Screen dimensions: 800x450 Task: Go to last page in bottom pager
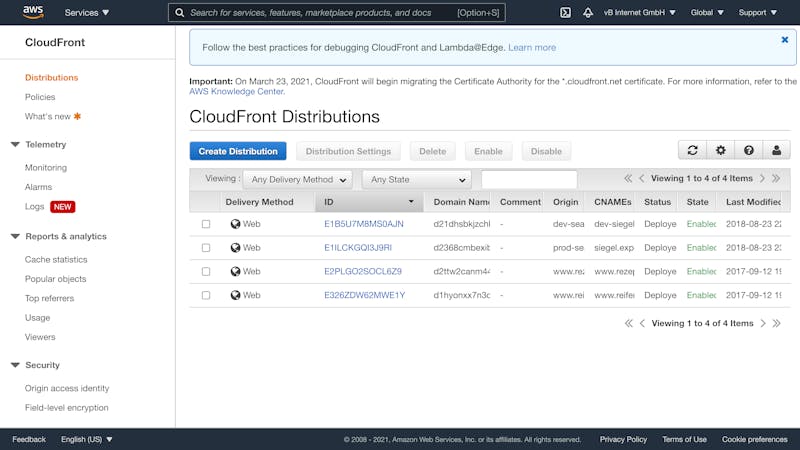pos(777,323)
